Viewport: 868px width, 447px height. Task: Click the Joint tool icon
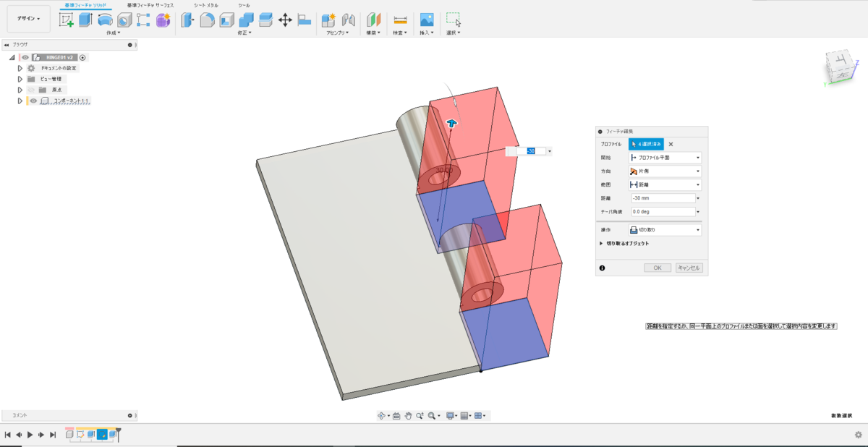[348, 20]
